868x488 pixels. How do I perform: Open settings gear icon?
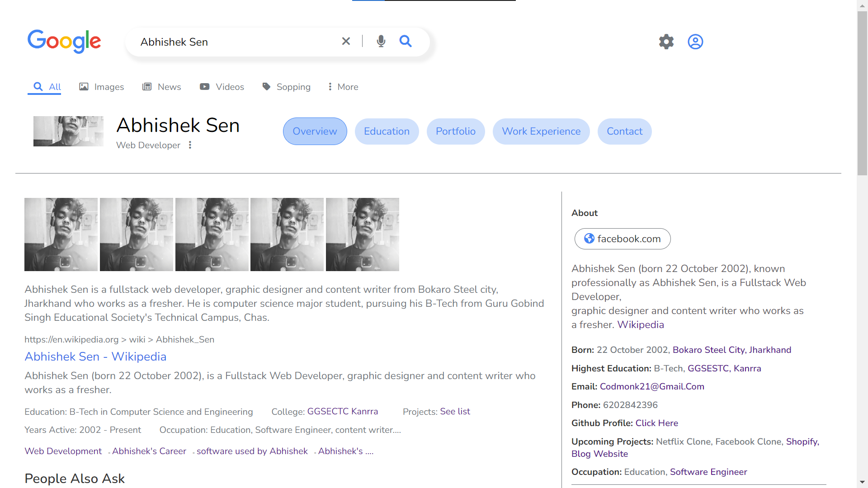[x=666, y=42]
